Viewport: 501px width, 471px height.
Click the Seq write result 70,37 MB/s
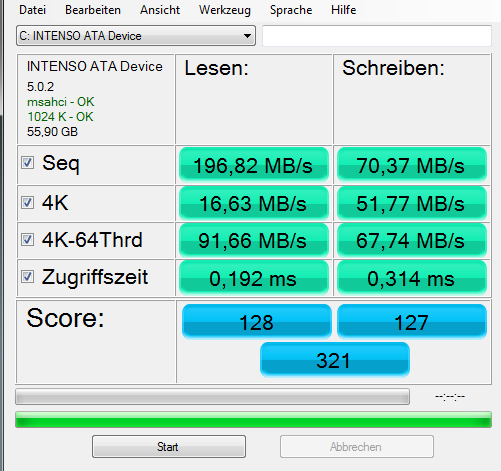412,165
